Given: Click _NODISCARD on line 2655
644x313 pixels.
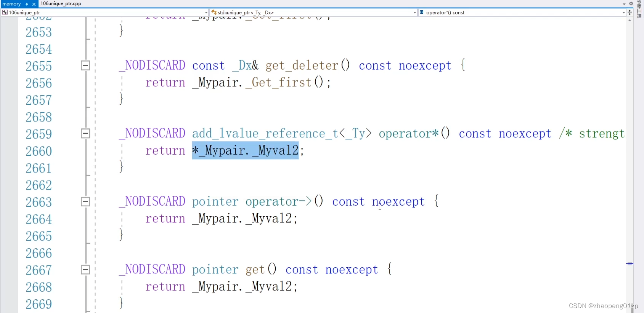Looking at the screenshot, I should 152,65.
